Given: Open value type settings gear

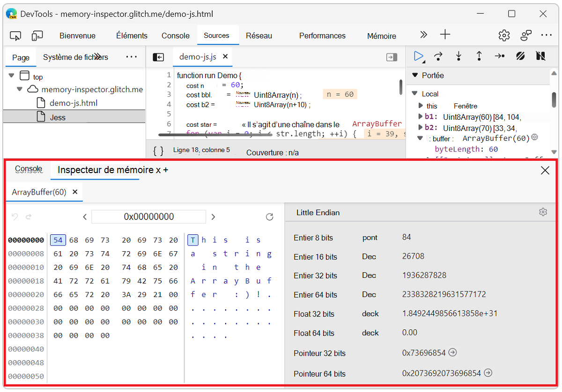Looking at the screenshot, I should point(543,212).
